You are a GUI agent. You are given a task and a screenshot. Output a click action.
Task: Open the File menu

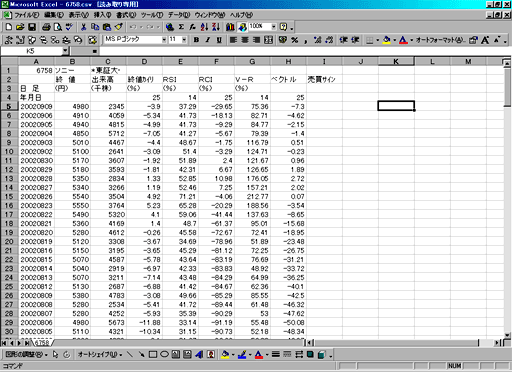click(26, 15)
